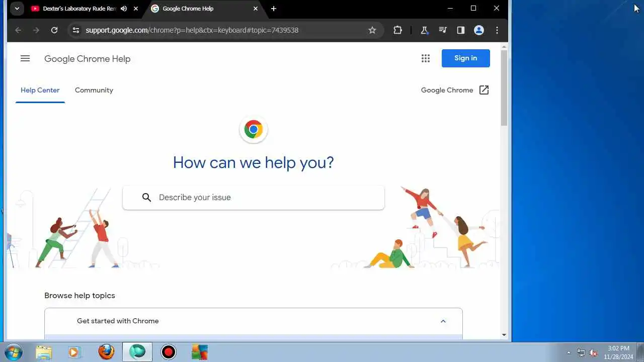Viewport: 644px width, 362px height.
Task: Open the colorful blocks taskbar app
Action: 200,352
